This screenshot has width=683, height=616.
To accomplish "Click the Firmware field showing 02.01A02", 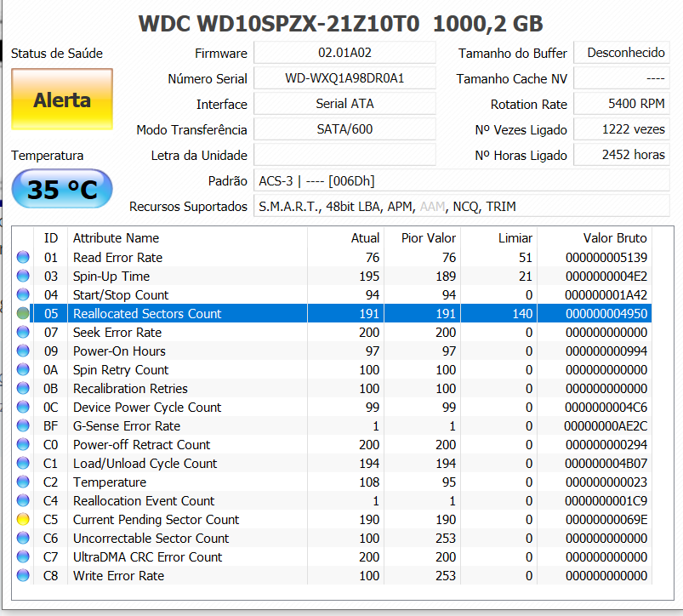I will coord(344,53).
